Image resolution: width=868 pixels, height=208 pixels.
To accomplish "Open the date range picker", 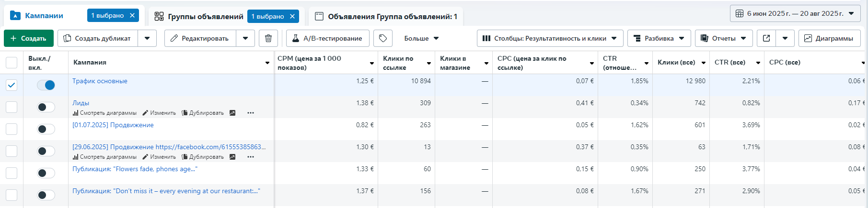I will [x=795, y=13].
